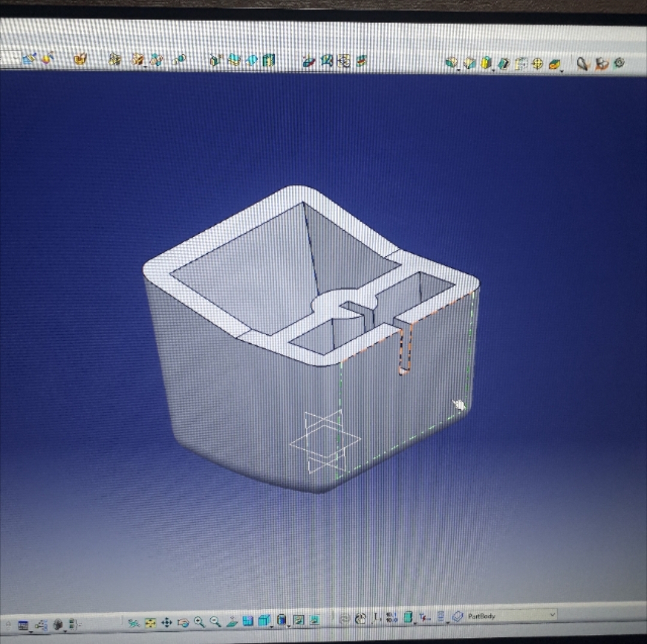Click the green-and-red layered block icon
The image size is (647, 644).
[361, 61]
